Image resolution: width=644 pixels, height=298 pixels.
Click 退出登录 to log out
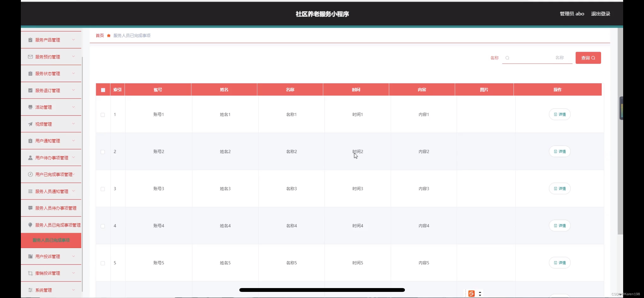pyautogui.click(x=600, y=14)
